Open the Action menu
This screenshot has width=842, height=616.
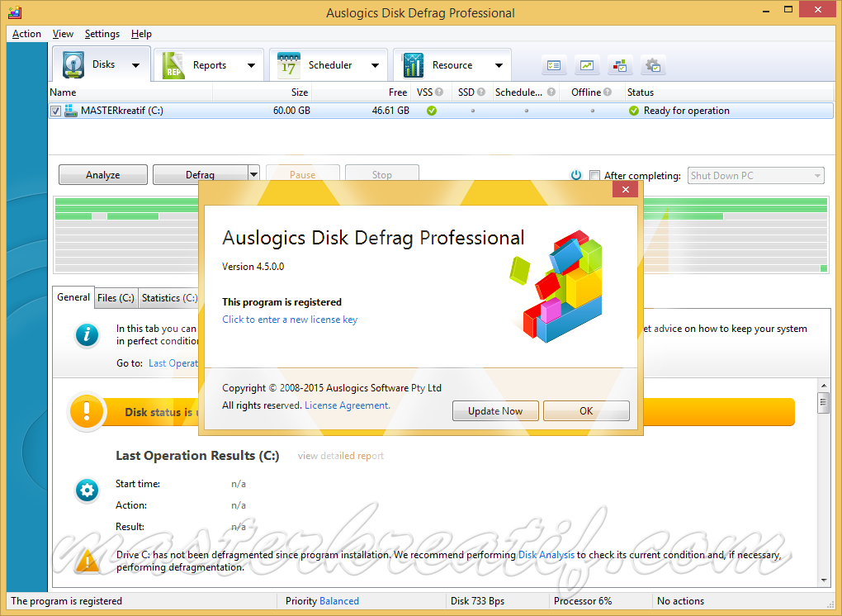26,34
